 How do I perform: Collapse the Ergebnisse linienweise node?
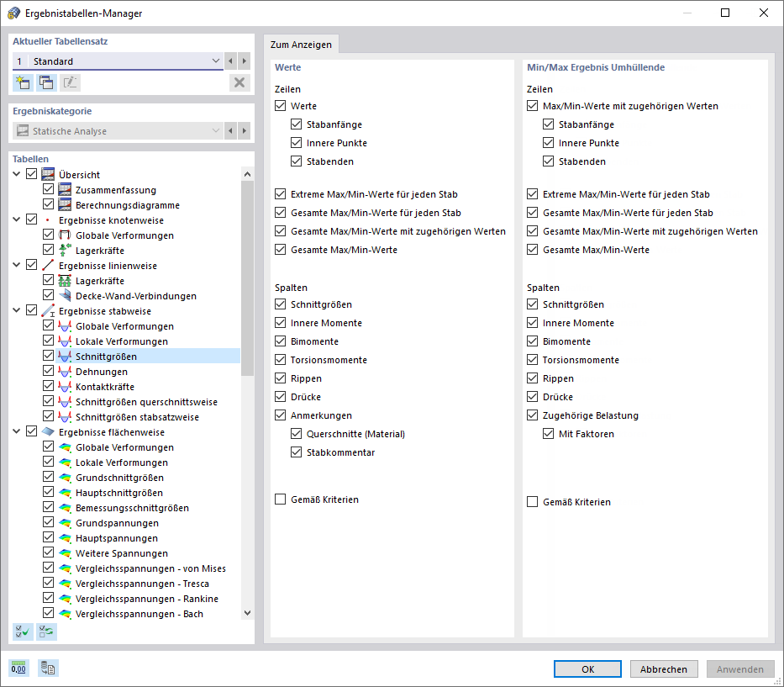[x=17, y=265]
